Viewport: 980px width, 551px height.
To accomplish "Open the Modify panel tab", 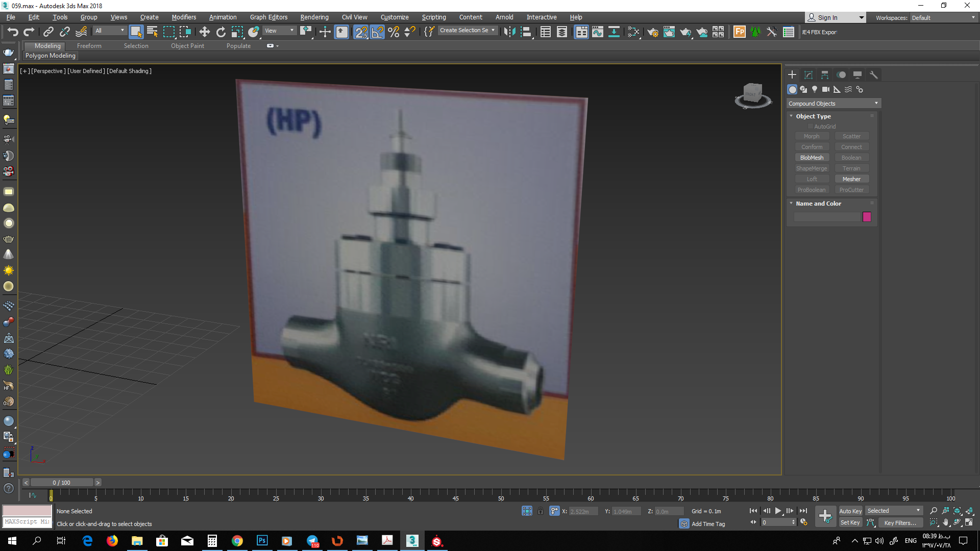I will 808,75.
